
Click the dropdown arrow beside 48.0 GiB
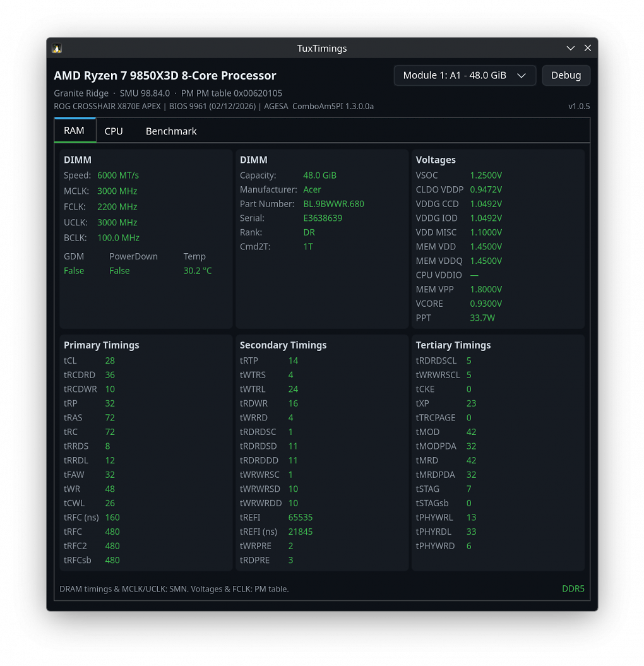point(522,76)
